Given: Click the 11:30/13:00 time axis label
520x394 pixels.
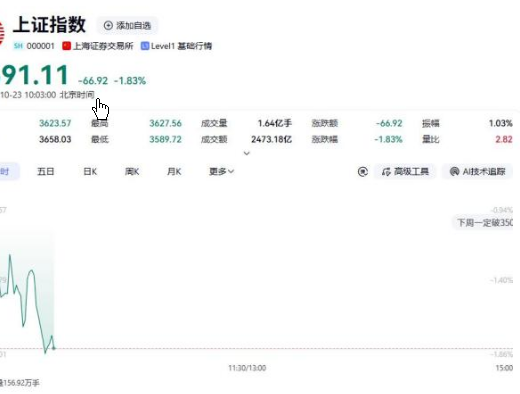Looking at the screenshot, I should click(247, 368).
